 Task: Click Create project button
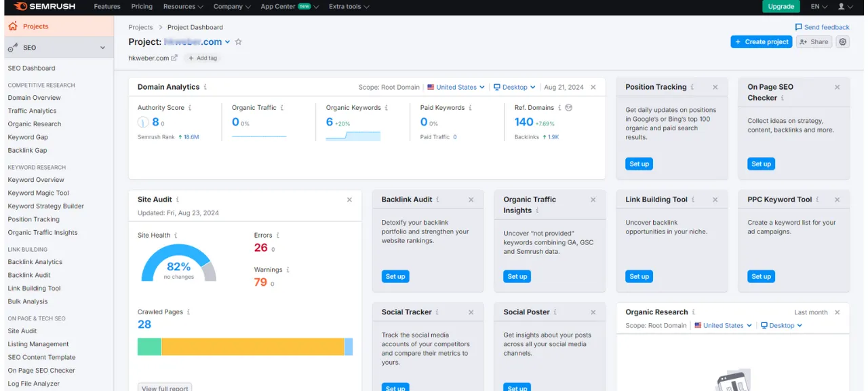point(761,42)
